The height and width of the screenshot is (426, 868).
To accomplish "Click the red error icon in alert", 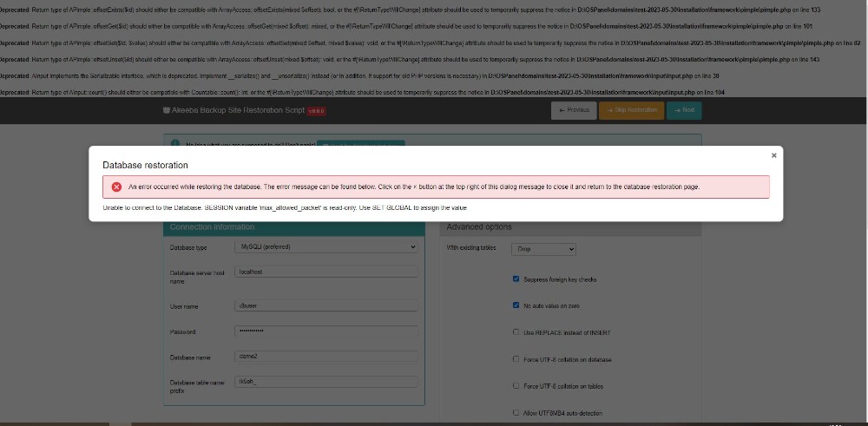I will [116, 187].
